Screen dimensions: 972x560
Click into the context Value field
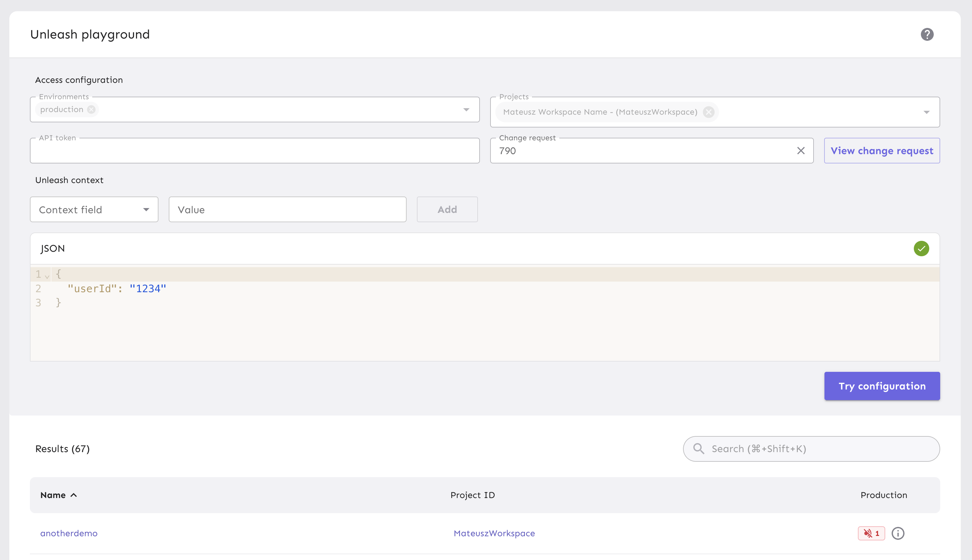tap(287, 210)
